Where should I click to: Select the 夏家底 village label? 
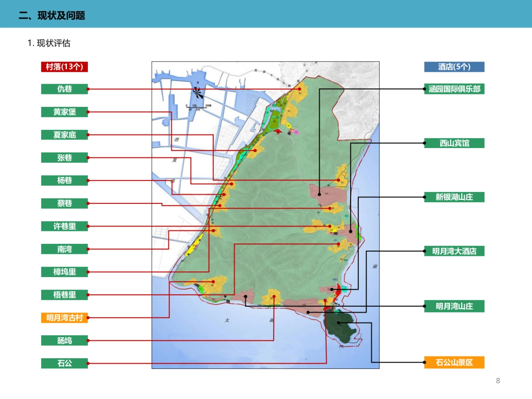tap(65, 135)
